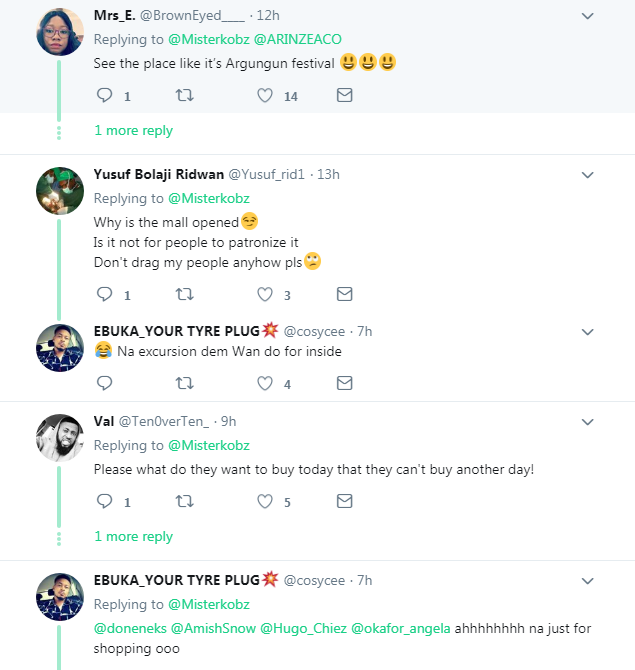Open Val's profile picture
The width and height of the screenshot is (635, 670).
[59, 437]
